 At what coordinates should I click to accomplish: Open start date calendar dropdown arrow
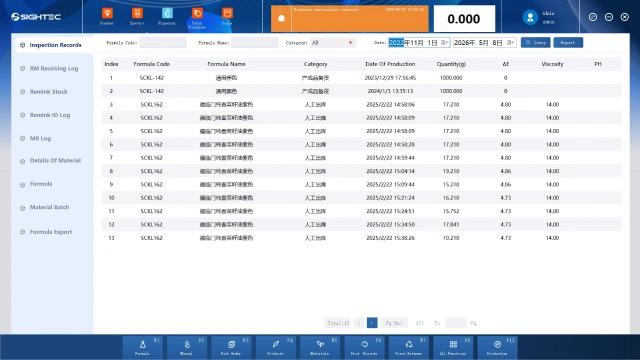click(x=444, y=42)
